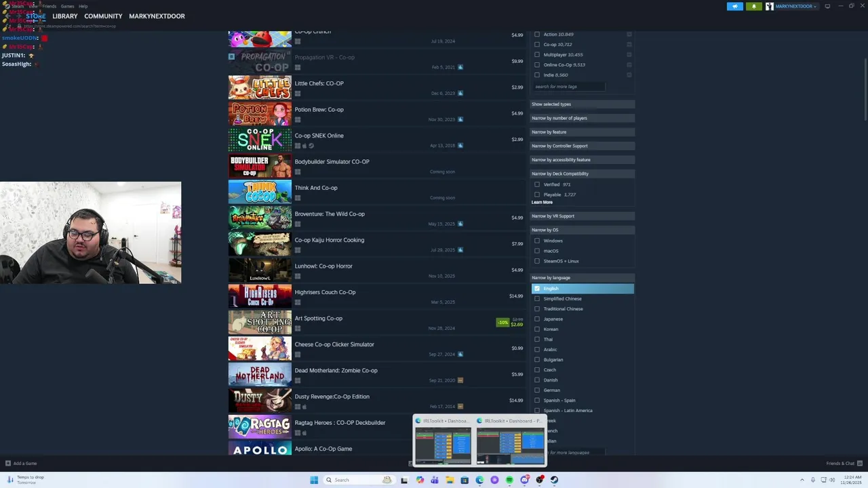Viewport: 868px width, 488px height.
Task: Click the wishlist icon on Propagation VR
Action: click(231, 56)
